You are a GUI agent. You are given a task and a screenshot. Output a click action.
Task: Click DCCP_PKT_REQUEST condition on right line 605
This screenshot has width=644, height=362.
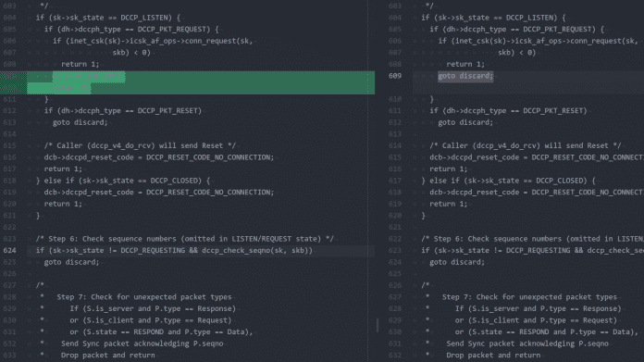(x=516, y=30)
